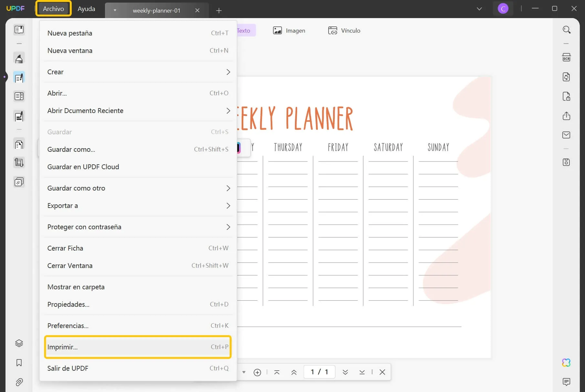585x392 pixels.
Task: Open the comments chat panel icon
Action: [566, 382]
